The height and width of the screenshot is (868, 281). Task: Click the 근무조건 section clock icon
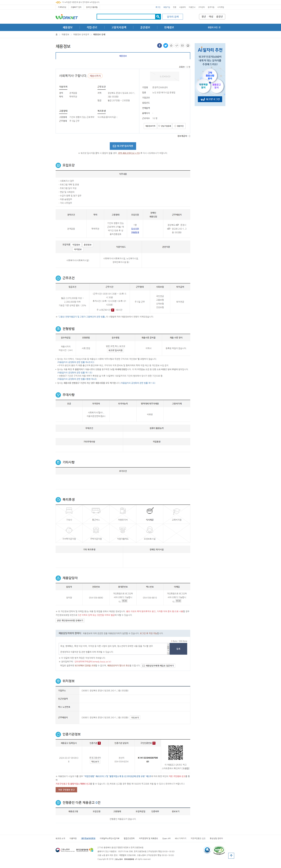pos(58,278)
